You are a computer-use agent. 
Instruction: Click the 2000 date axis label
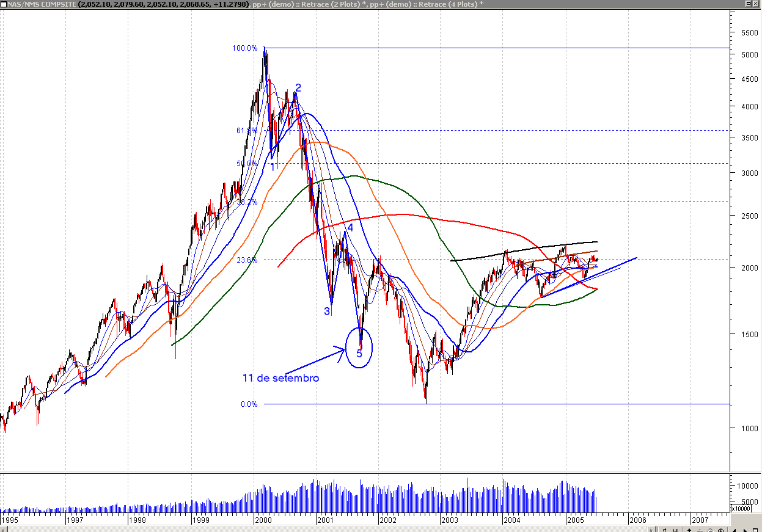click(x=263, y=520)
